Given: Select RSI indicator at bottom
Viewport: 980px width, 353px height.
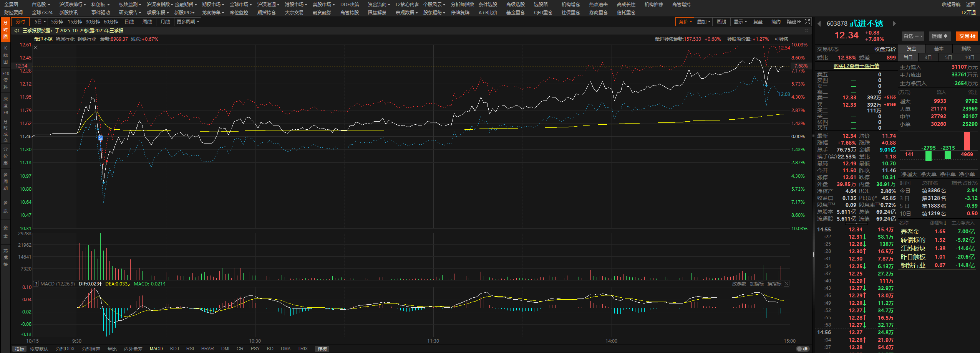Looking at the screenshot, I should tap(190, 349).
